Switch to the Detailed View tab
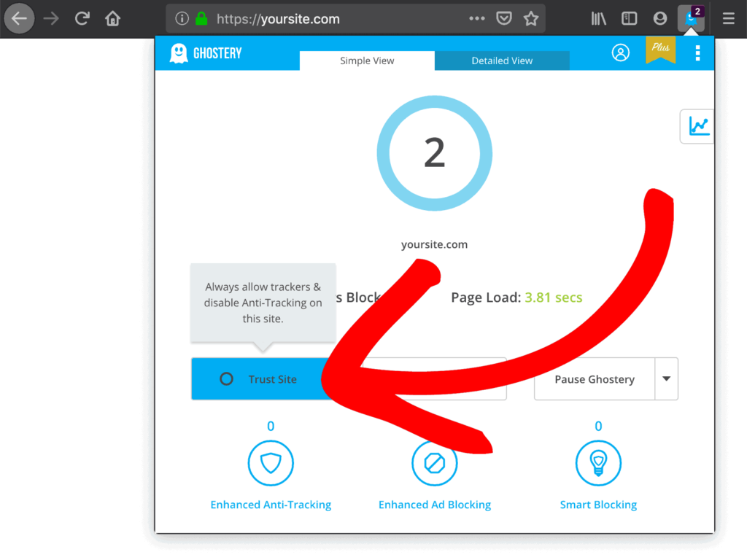The width and height of the screenshot is (747, 560). click(x=502, y=61)
